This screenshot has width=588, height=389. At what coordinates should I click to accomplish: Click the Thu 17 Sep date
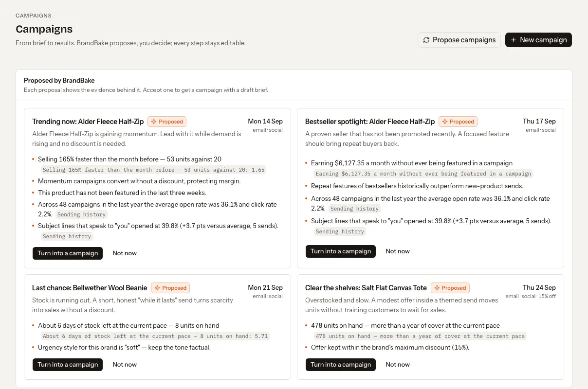539,121
